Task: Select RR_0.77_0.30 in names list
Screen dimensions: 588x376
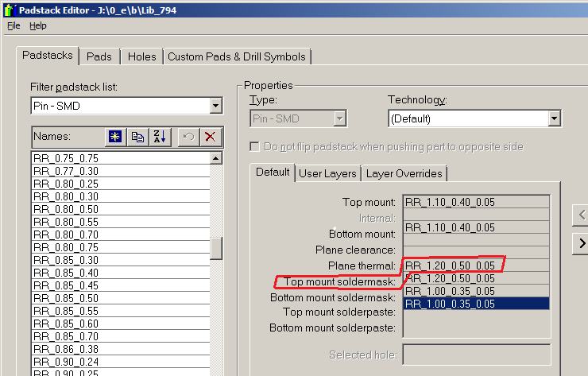Action: 121,171
